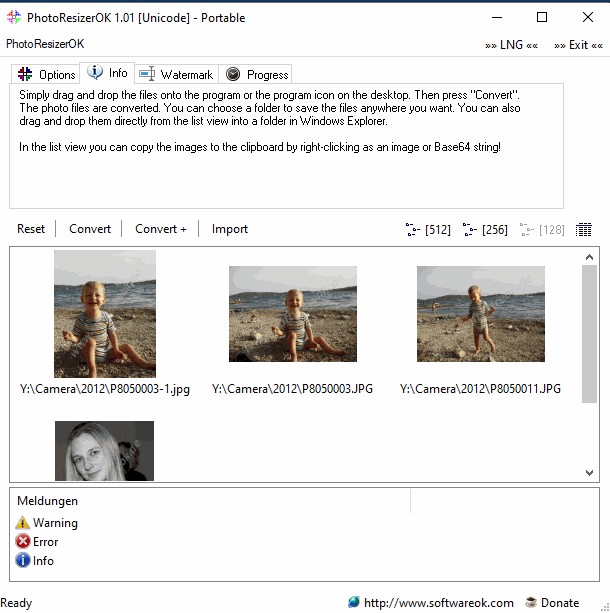The height and width of the screenshot is (613, 610).
Task: Select the P8050003.JPG thumbnail image
Action: coord(293,314)
